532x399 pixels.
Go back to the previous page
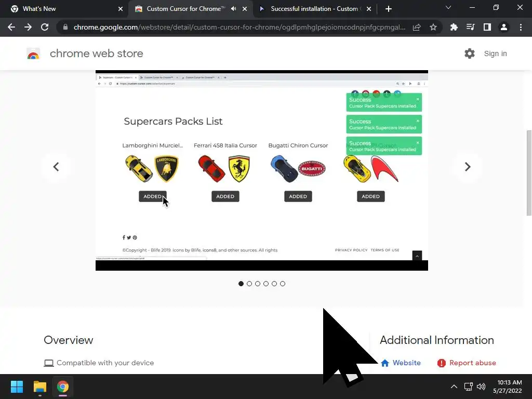11,27
